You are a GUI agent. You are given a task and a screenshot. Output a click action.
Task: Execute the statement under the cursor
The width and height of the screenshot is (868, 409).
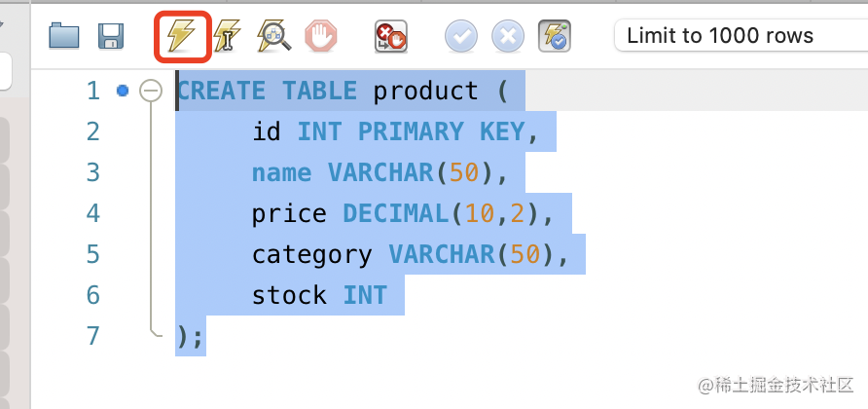click(228, 37)
